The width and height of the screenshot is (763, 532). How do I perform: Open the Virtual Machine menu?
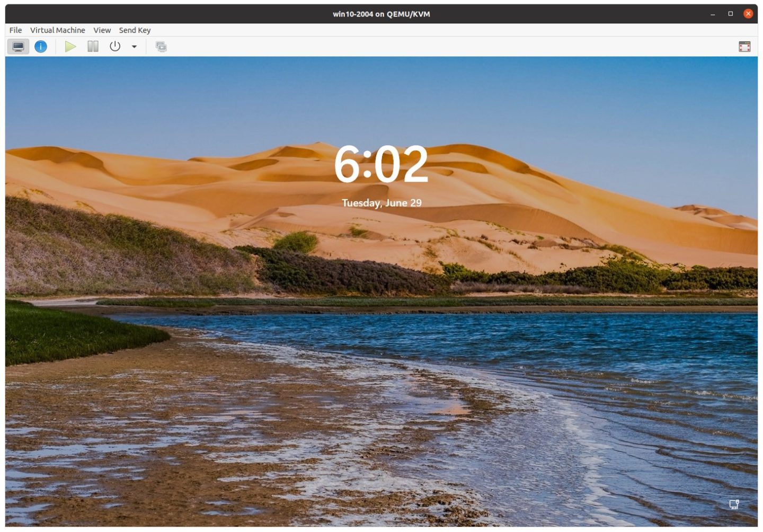point(57,30)
